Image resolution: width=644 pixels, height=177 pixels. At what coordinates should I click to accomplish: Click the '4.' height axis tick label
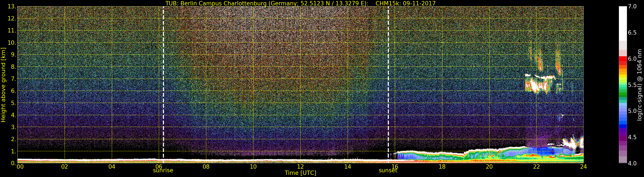click(x=14, y=115)
